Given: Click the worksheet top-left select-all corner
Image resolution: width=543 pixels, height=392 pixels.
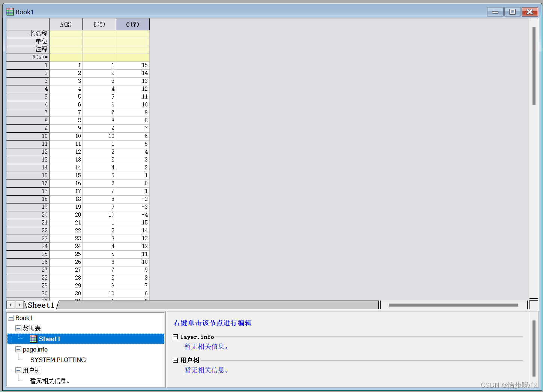Looking at the screenshot, I should pyautogui.click(x=28, y=24).
